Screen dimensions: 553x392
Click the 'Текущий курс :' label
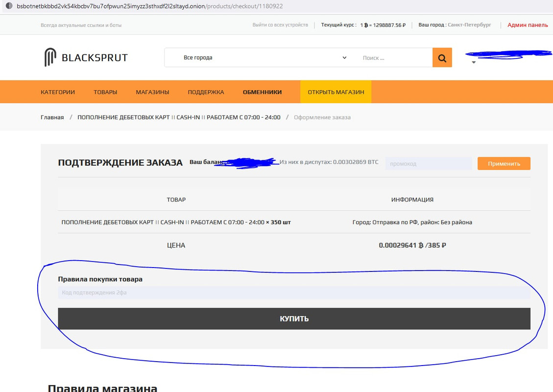click(x=338, y=24)
